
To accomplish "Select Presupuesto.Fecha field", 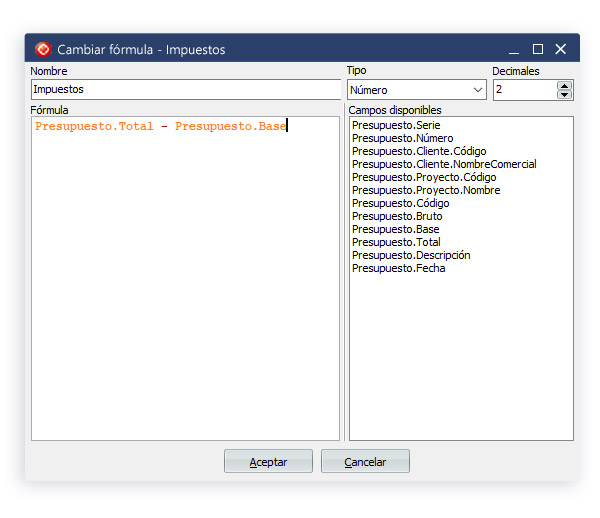I will (399, 268).
